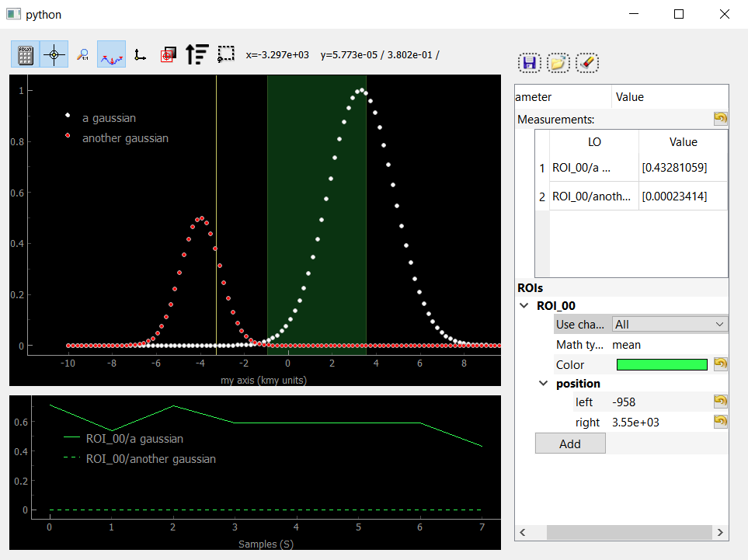Load configuration via the folder icon
Screen dimensions: 748x560
tap(558, 63)
